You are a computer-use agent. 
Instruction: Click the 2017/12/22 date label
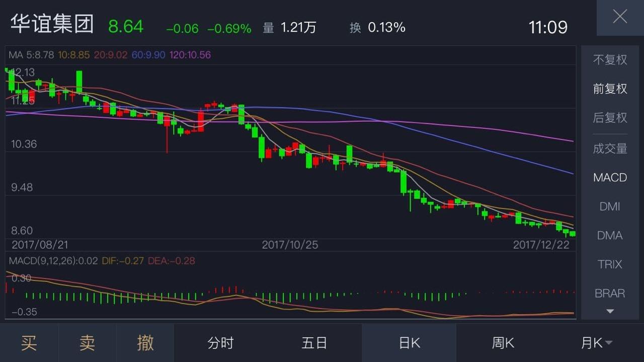point(541,245)
